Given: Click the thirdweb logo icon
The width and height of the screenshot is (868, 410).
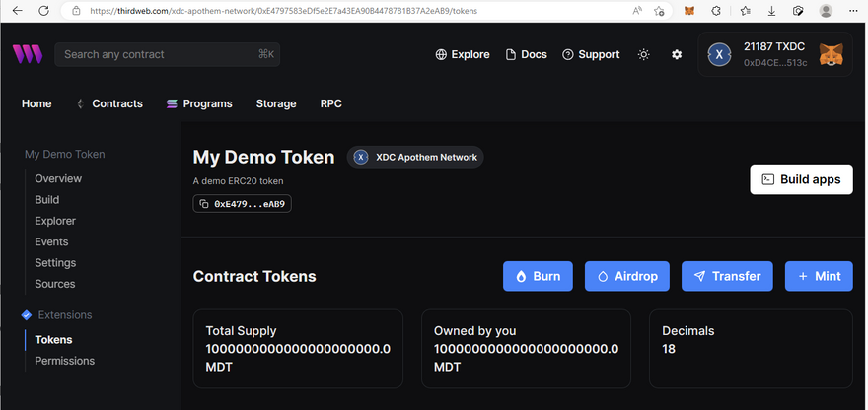Looking at the screenshot, I should (x=27, y=54).
